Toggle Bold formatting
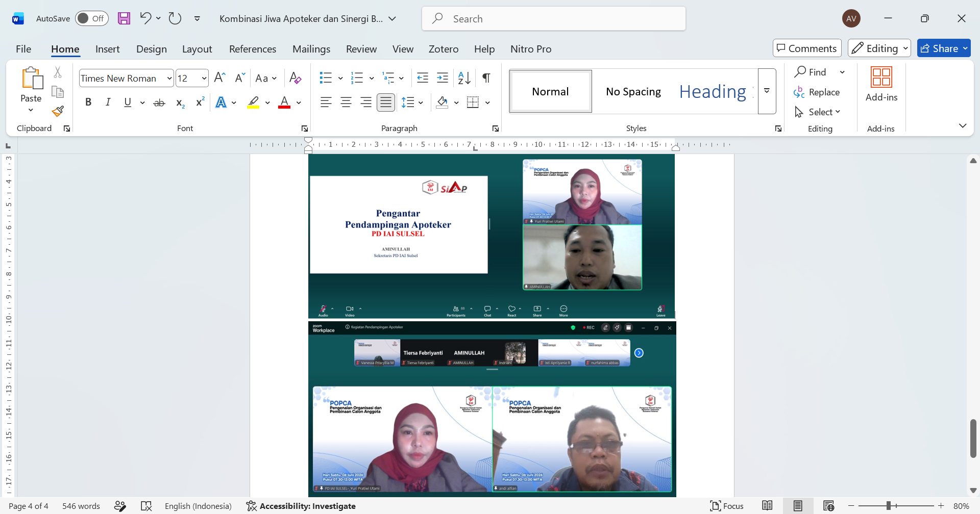This screenshot has height=514, width=980. 88,102
